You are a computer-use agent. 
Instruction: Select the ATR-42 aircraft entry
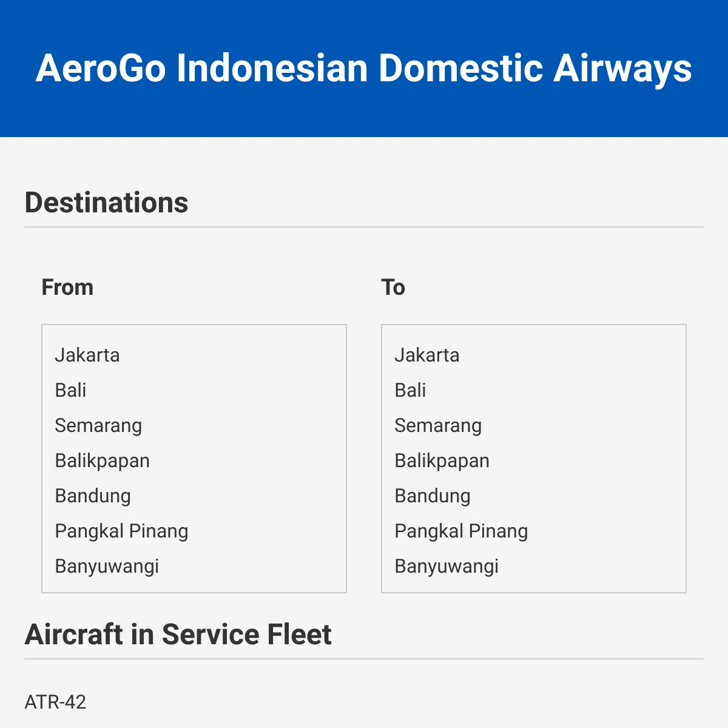[x=56, y=703]
